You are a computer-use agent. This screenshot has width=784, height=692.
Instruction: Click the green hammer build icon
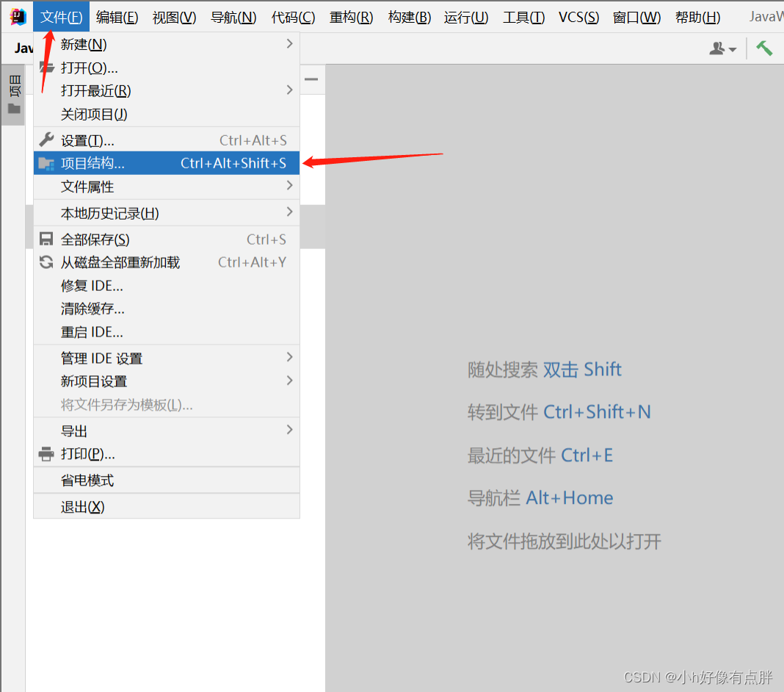click(764, 48)
